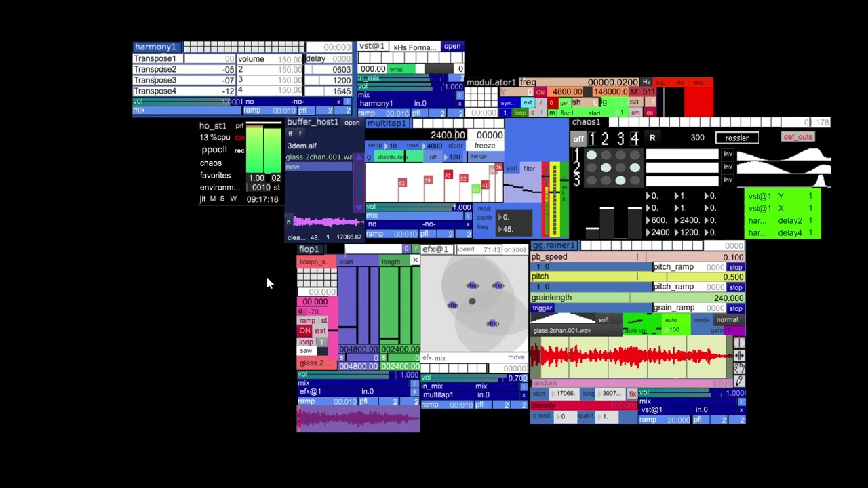
Task: Open glass.2chan.001.wav file dropdown in gg.rainer1
Action: (x=576, y=331)
